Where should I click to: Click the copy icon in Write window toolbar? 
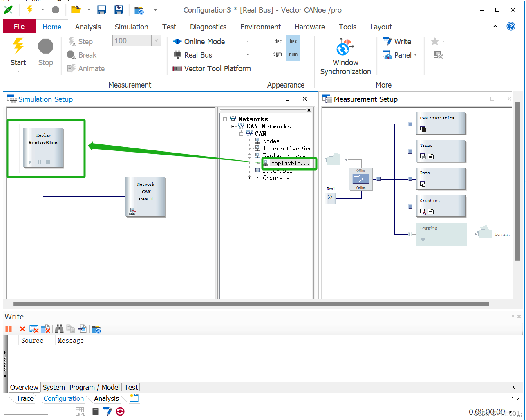[x=71, y=329]
